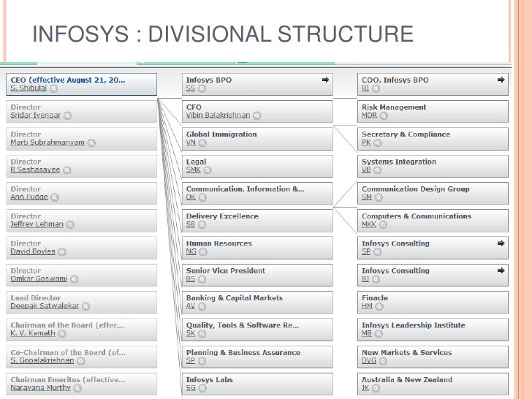The height and width of the screenshot is (399, 532).
Task: Open the SP link under Planning & Business Assurance
Action: coord(190,360)
